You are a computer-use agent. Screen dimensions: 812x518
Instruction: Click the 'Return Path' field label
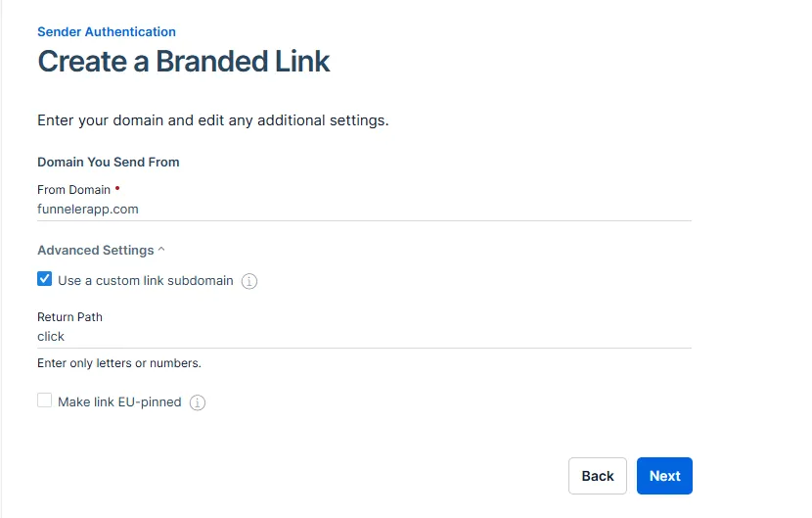(x=69, y=317)
